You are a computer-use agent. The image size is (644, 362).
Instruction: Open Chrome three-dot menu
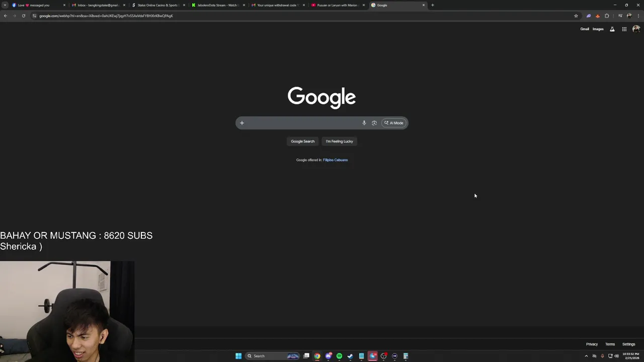click(x=638, y=16)
